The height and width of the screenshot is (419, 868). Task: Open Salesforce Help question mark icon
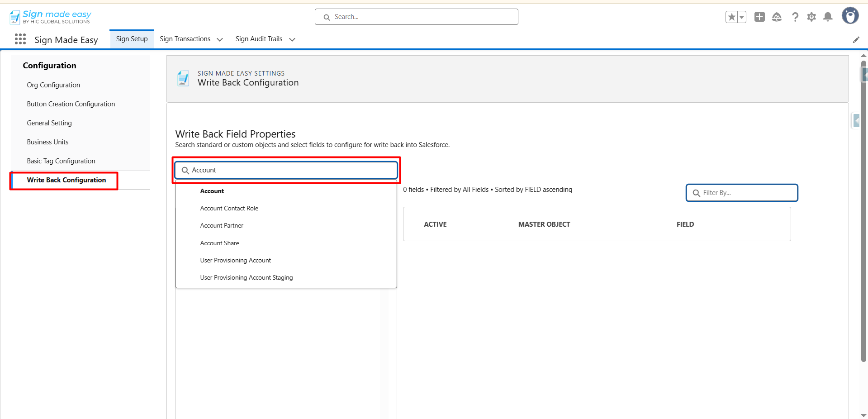coord(795,17)
